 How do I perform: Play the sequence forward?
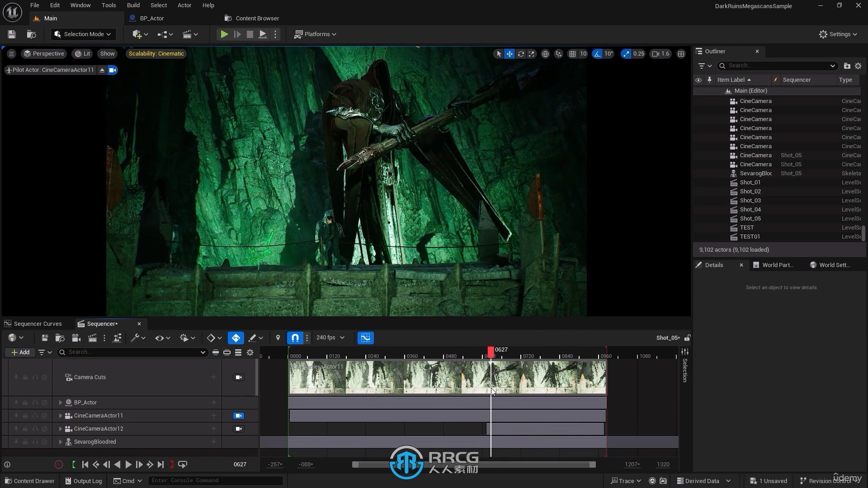[x=128, y=465]
